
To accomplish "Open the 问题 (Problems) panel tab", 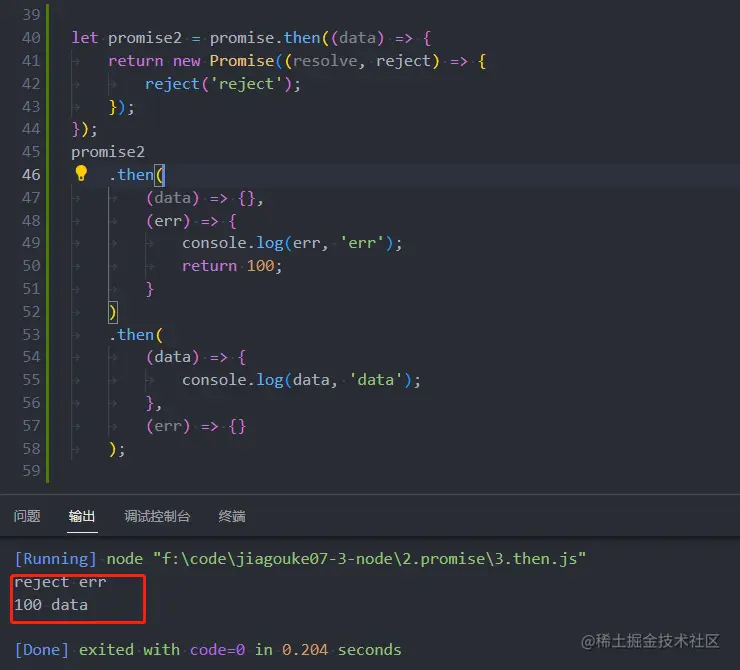I will click(27, 516).
